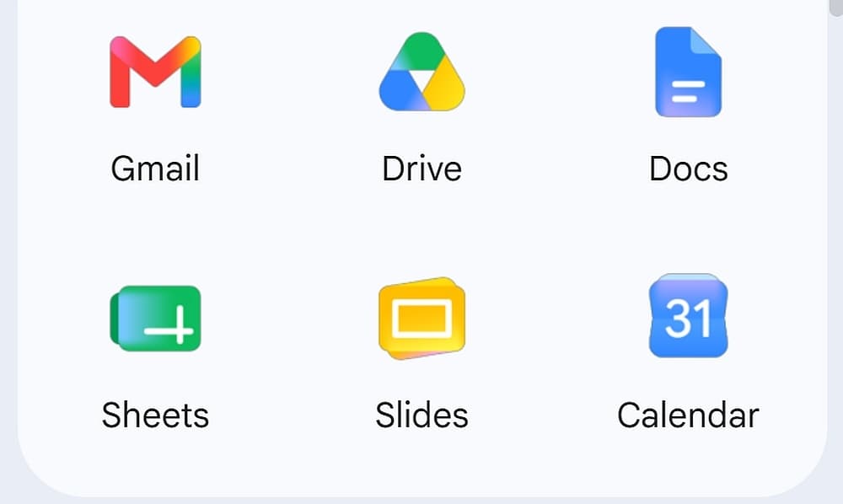The width and height of the screenshot is (843, 504).
Task: Select the Gmail text label
Action: click(155, 169)
